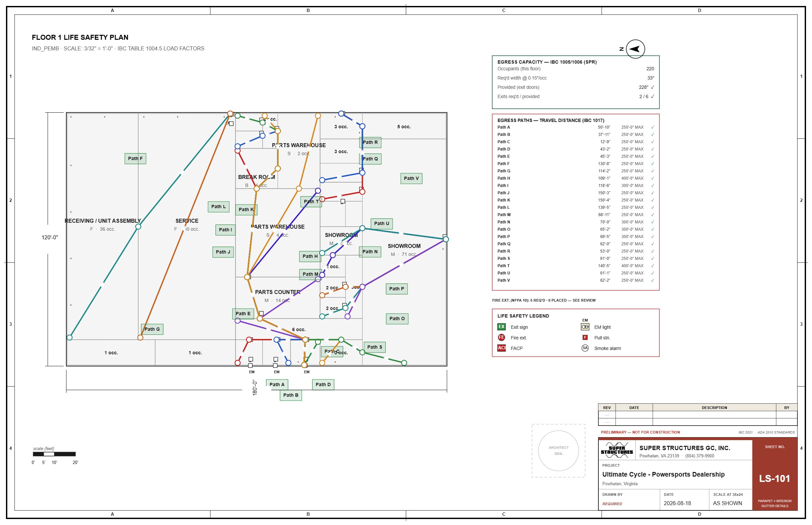Click the DESCRIPTION revision column header
Screen dimensions: 812x525
tap(714, 408)
